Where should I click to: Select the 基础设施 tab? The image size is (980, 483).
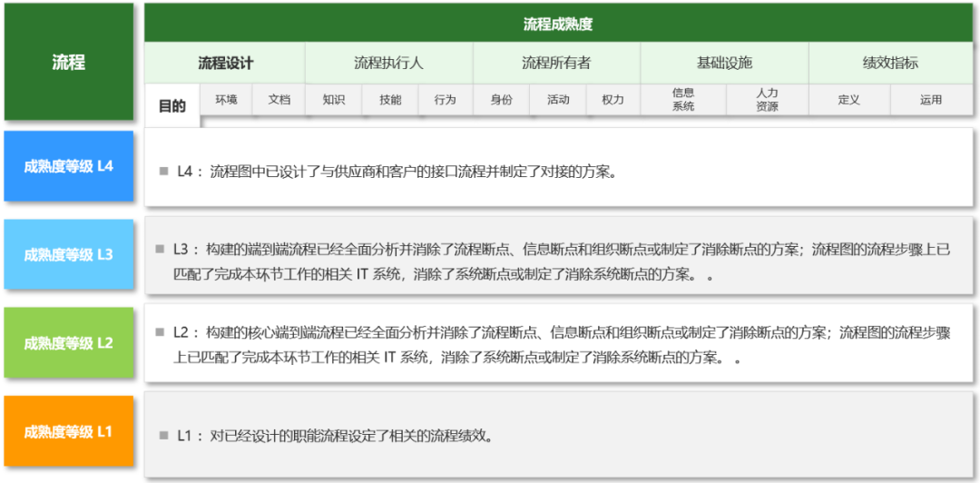(x=724, y=64)
